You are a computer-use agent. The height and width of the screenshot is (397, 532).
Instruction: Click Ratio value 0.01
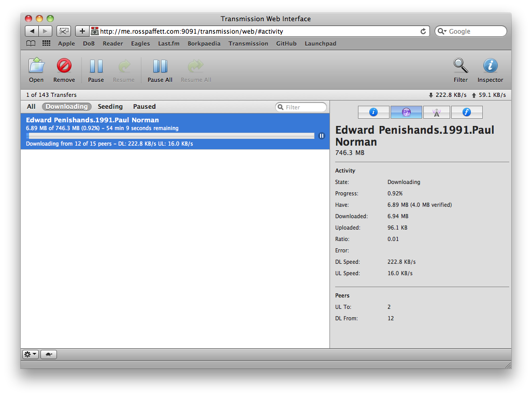[x=393, y=239]
